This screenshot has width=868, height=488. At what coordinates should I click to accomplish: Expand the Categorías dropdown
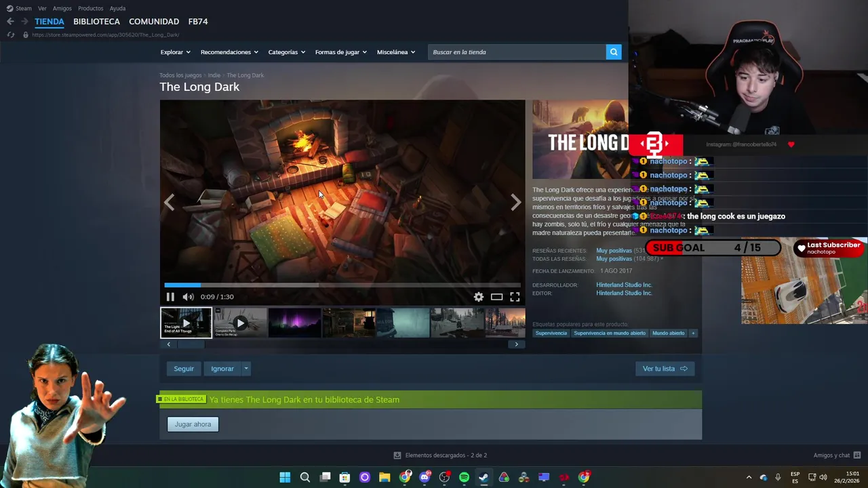287,52
